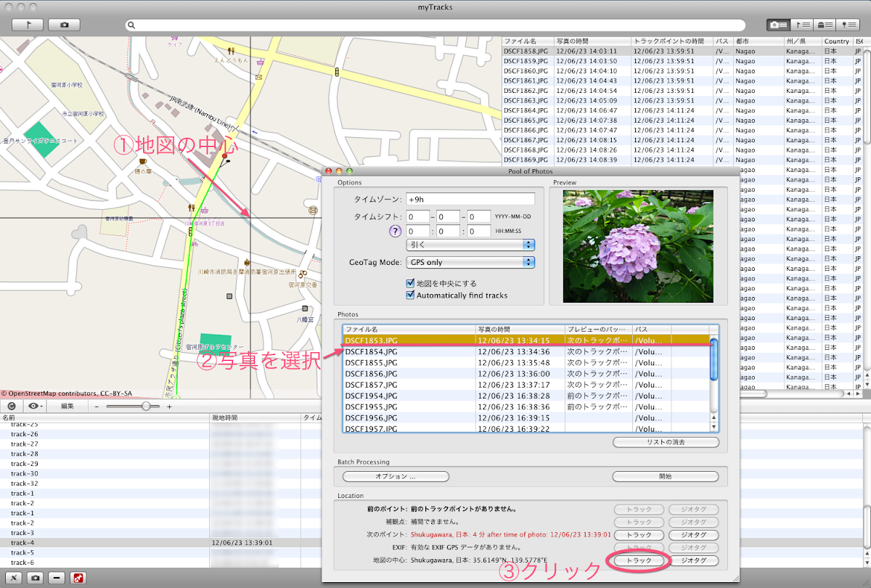Click the 開始 batch processing button
Screen dimensions: 871x588
(x=666, y=477)
